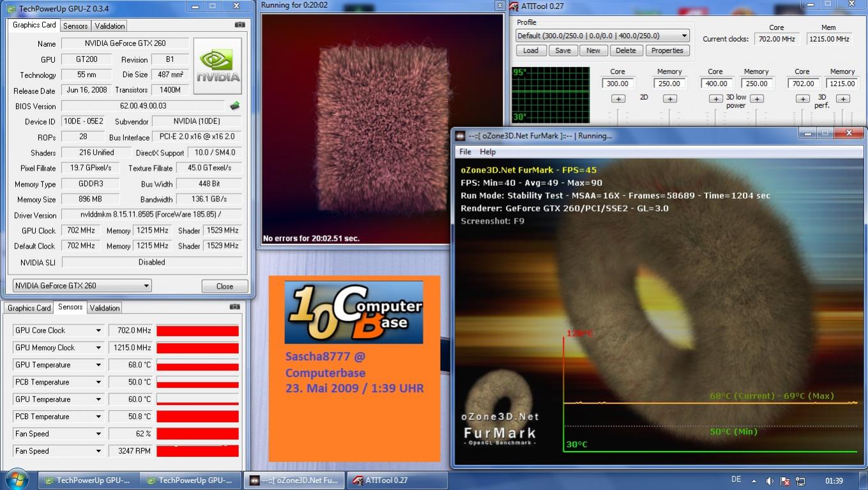Open the NVIDIA GeForce GTX 260 card dropdown
The width and height of the screenshot is (868, 490).
click(x=146, y=286)
